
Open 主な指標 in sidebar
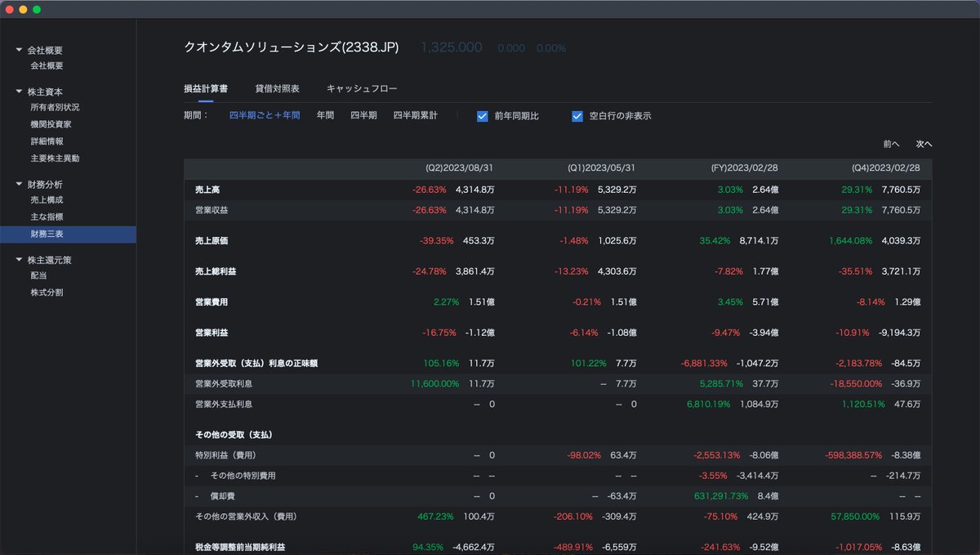[x=47, y=217]
